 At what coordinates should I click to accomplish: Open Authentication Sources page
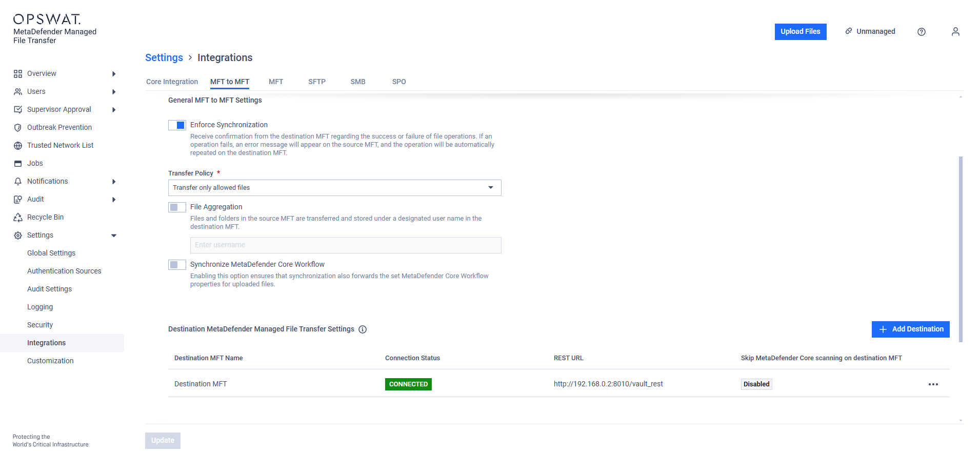click(64, 271)
